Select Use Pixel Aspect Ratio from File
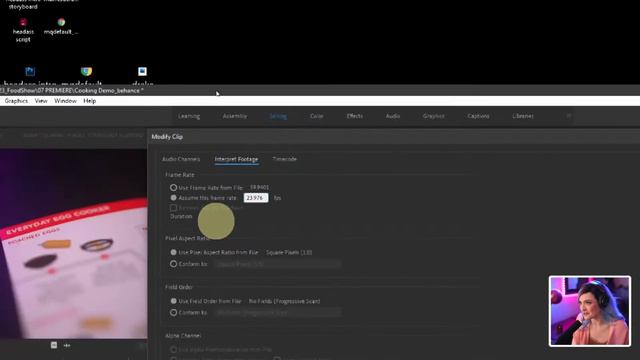The height and width of the screenshot is (360, 640). pyautogui.click(x=173, y=253)
